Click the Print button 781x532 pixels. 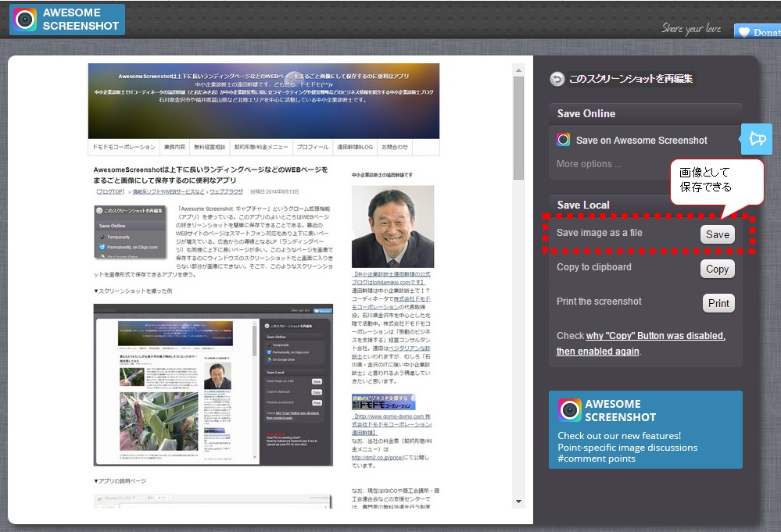tap(718, 303)
